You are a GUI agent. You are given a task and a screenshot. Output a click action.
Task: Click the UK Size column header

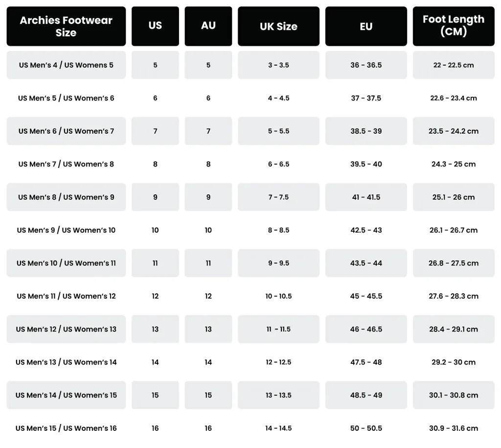coord(278,26)
